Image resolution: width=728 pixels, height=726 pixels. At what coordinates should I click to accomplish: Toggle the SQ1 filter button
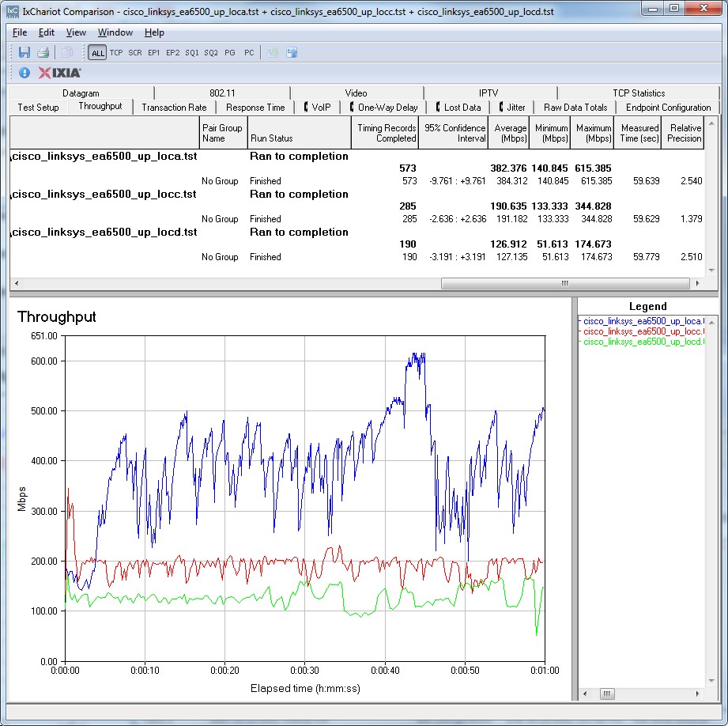click(x=192, y=52)
